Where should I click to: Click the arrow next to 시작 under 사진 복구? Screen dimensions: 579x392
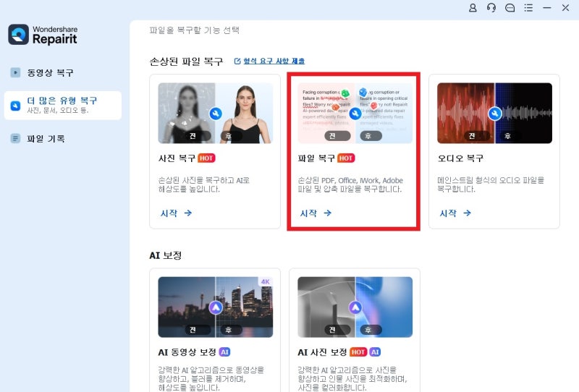tap(188, 213)
